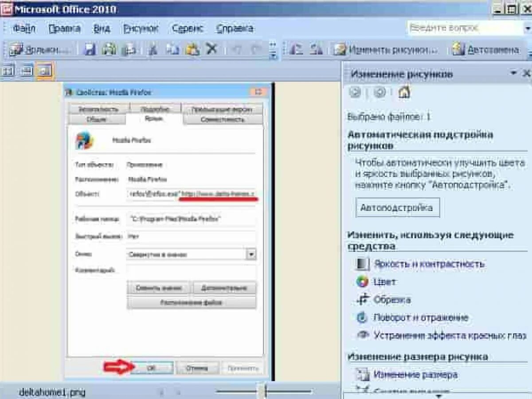This screenshot has width=532, height=399.
Task: Click the Цвет color wheel icon
Action: tap(363, 282)
